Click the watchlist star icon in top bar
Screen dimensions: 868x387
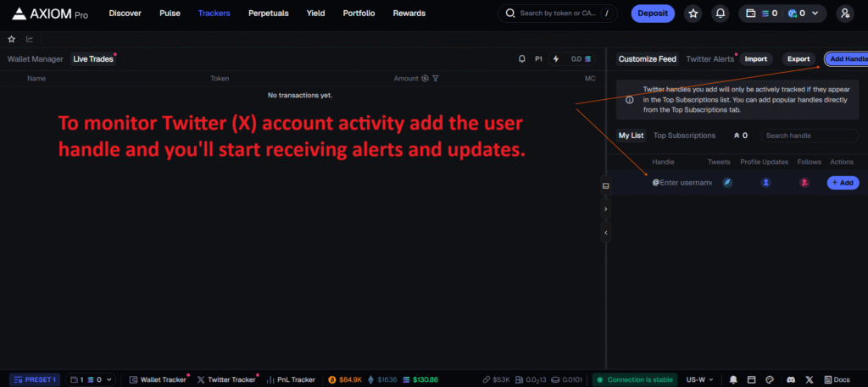(693, 14)
